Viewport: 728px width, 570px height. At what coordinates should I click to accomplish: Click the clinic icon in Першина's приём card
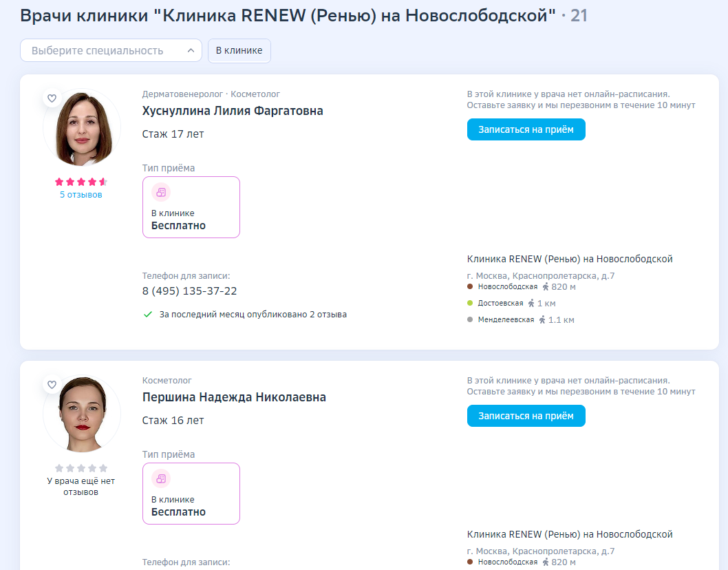[x=160, y=478]
